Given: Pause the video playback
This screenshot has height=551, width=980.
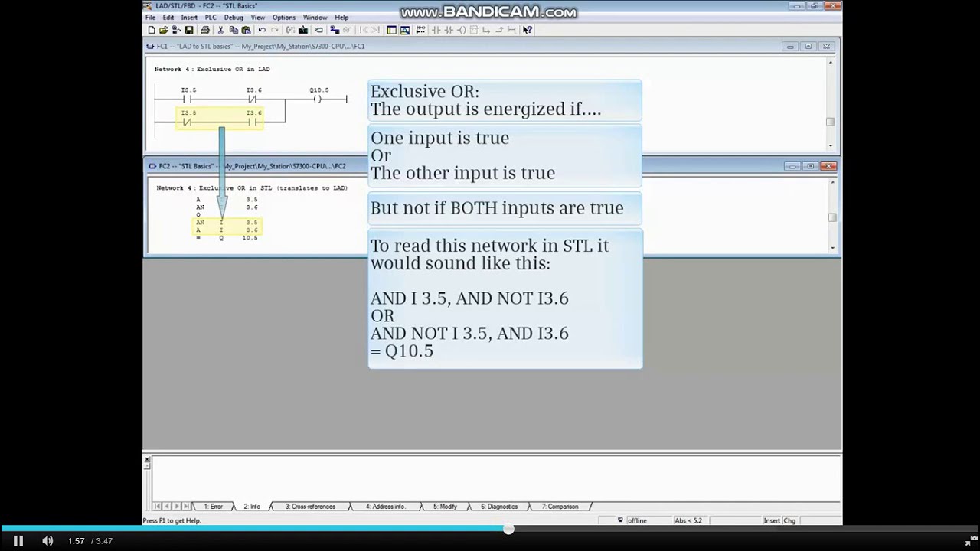Looking at the screenshot, I should pos(18,541).
